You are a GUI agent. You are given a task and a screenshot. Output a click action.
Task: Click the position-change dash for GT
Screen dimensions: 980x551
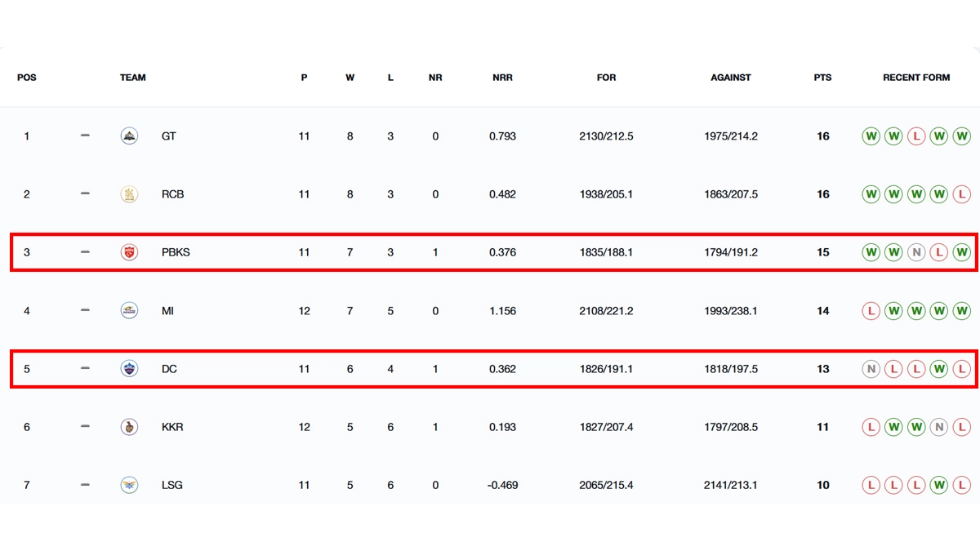[85, 136]
